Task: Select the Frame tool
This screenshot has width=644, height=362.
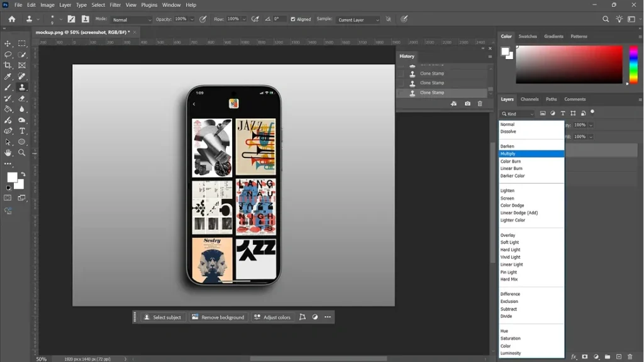Action: click(x=22, y=65)
